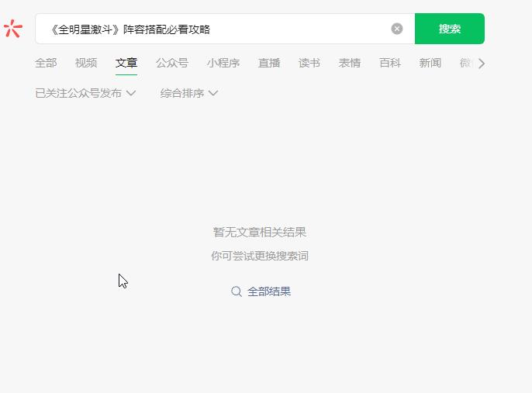Click the red WeChat Search logo icon
Screen dimensions: 532x393
13,29
